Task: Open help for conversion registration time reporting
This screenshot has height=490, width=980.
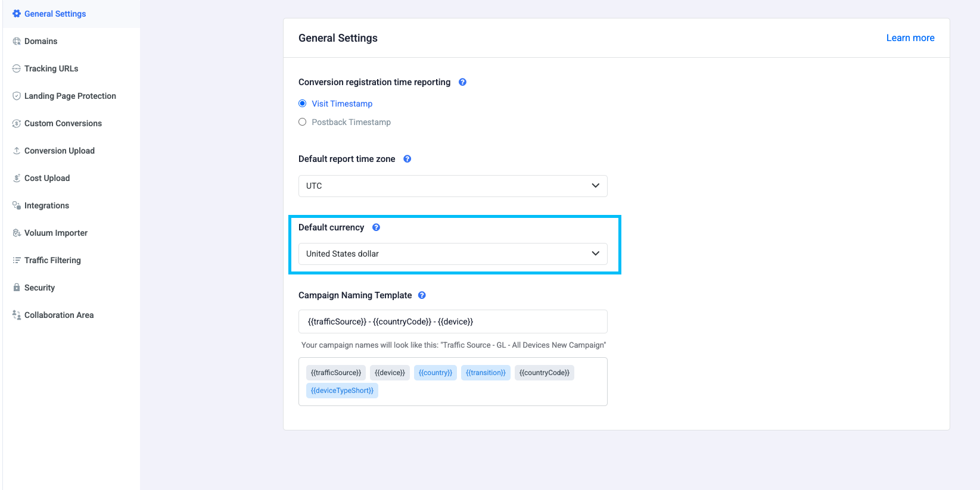Action: point(462,82)
